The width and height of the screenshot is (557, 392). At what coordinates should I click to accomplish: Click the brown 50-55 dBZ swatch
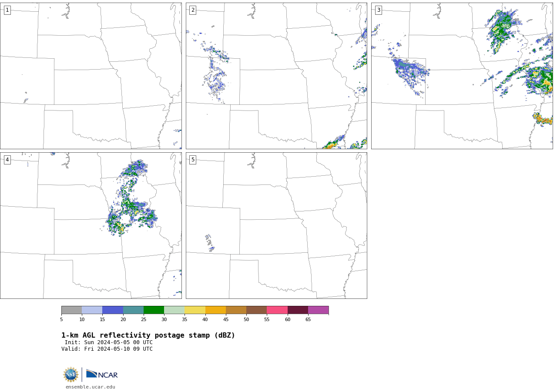(256, 310)
